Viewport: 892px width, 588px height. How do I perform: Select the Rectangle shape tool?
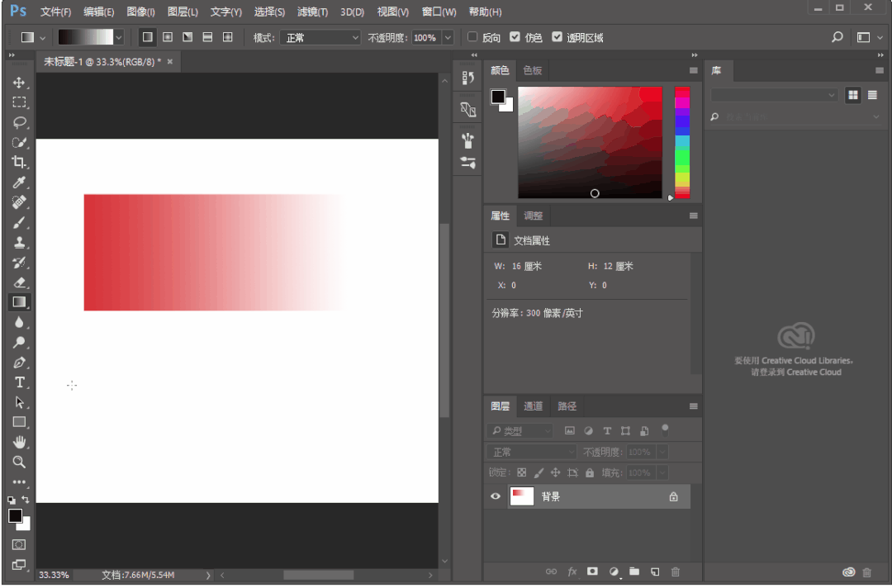point(19,422)
